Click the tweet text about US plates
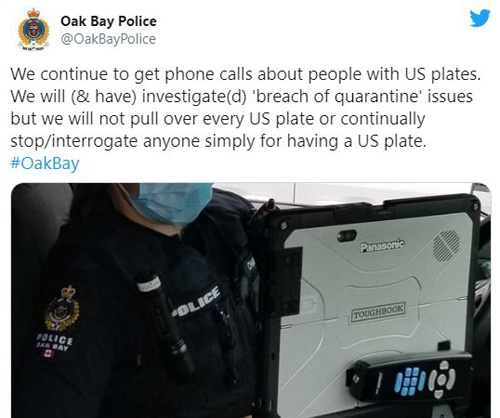 (246, 107)
